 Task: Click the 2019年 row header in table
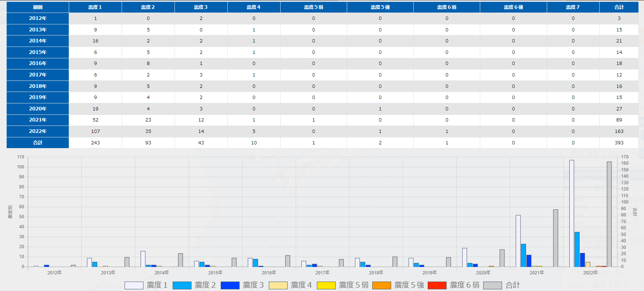pyautogui.click(x=38, y=97)
